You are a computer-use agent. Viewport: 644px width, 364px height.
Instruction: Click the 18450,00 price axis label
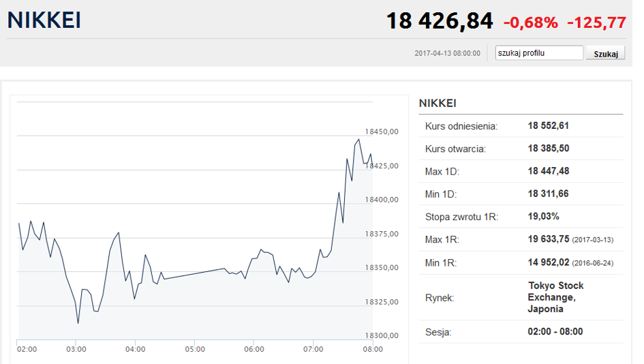[x=382, y=132]
